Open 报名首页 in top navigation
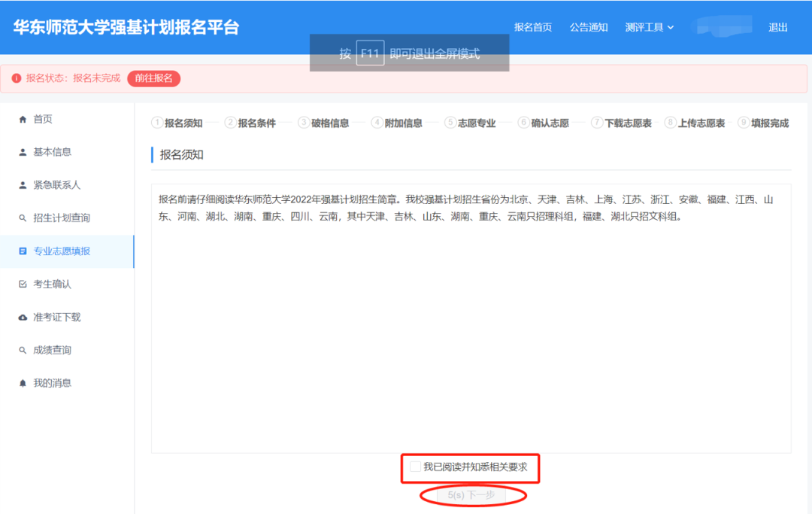Viewport: 812px width, 514px height. click(x=532, y=27)
